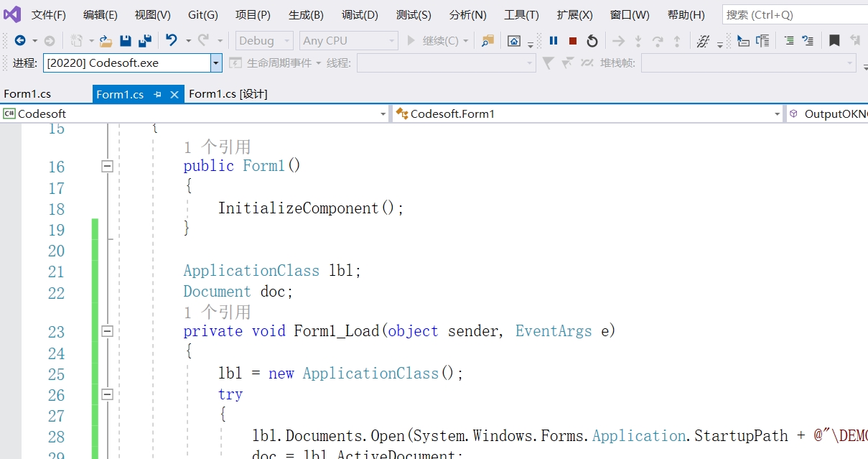
Task: Open the 编辑(E) menu
Action: pyautogui.click(x=101, y=15)
